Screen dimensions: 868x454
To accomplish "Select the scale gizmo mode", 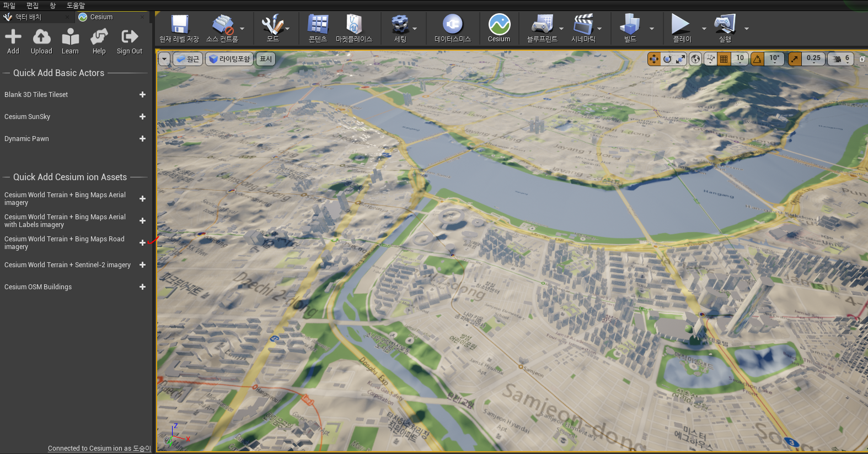I will click(x=681, y=59).
